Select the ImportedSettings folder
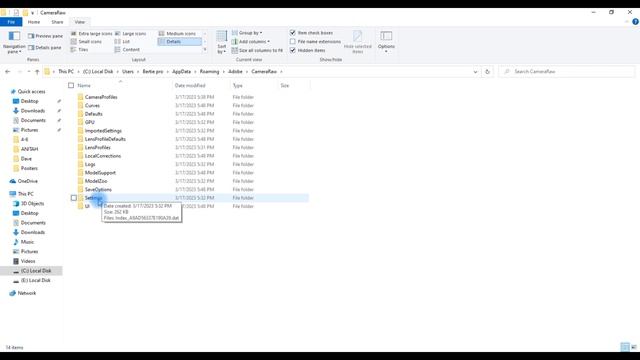640x360 pixels. pyautogui.click(x=103, y=131)
